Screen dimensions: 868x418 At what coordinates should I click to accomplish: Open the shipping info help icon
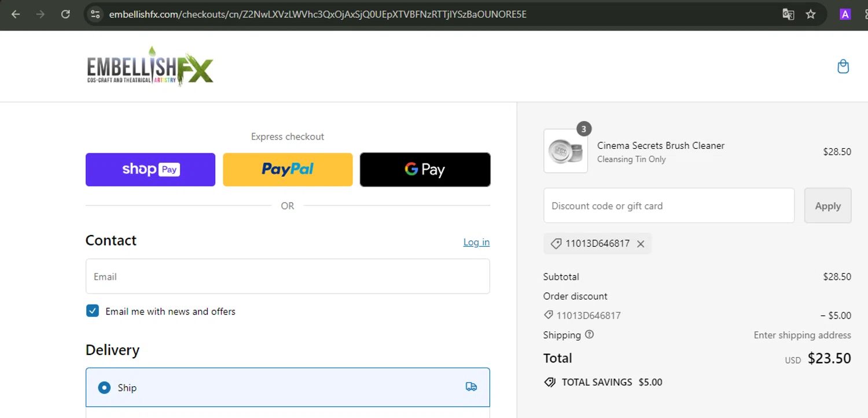589,334
